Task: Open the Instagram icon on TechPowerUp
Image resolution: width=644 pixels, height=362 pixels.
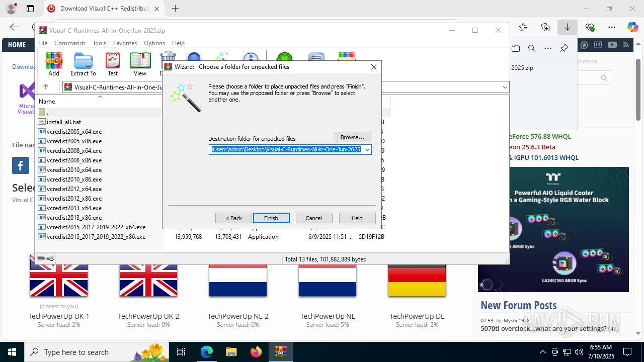Action: click(x=598, y=45)
